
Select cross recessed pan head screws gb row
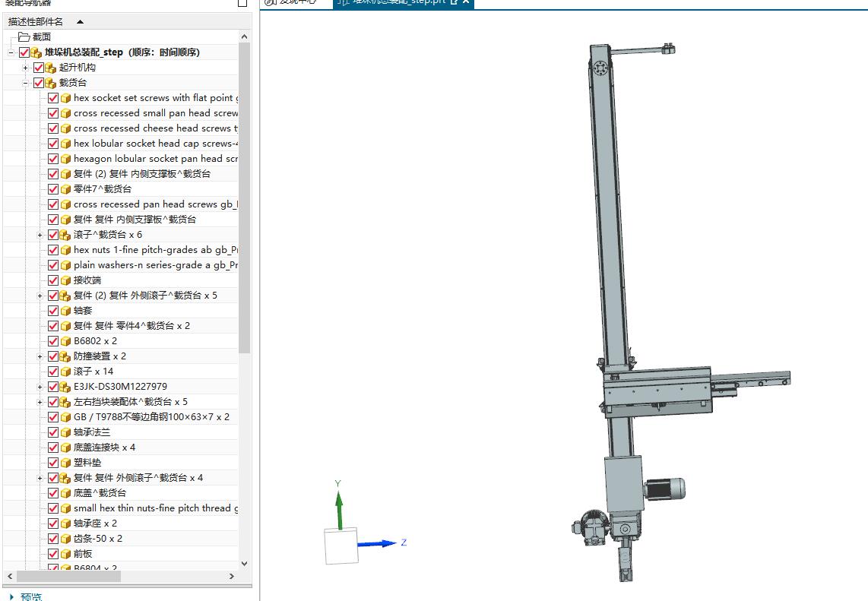point(121,204)
